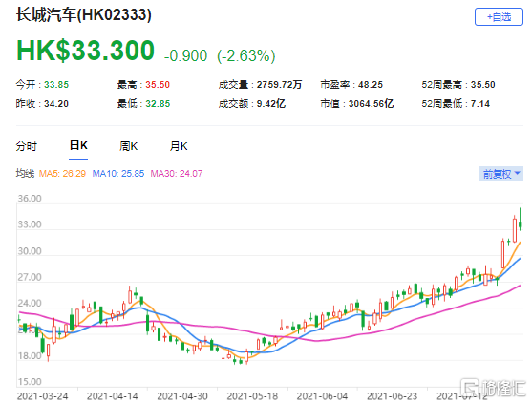Click the 2021-06-23 date axis label
This screenshot has width=532, height=404.
coord(392,395)
